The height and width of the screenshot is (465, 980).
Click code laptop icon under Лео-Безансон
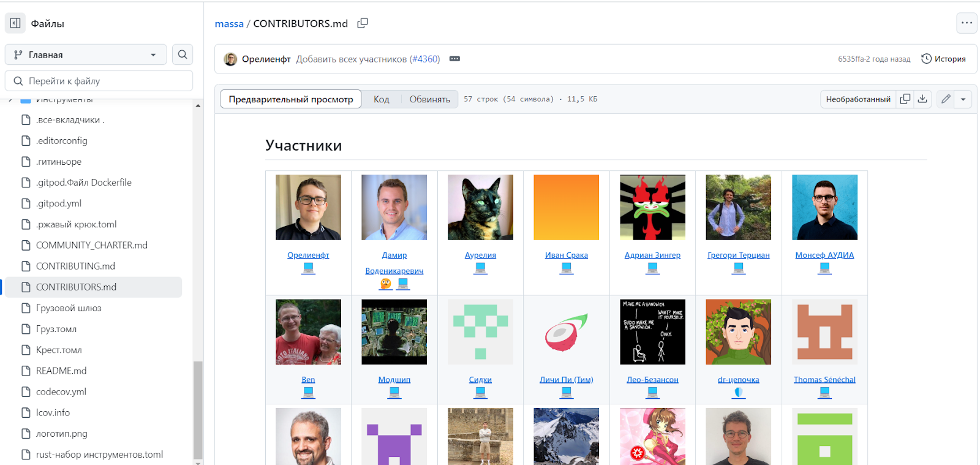(652, 392)
